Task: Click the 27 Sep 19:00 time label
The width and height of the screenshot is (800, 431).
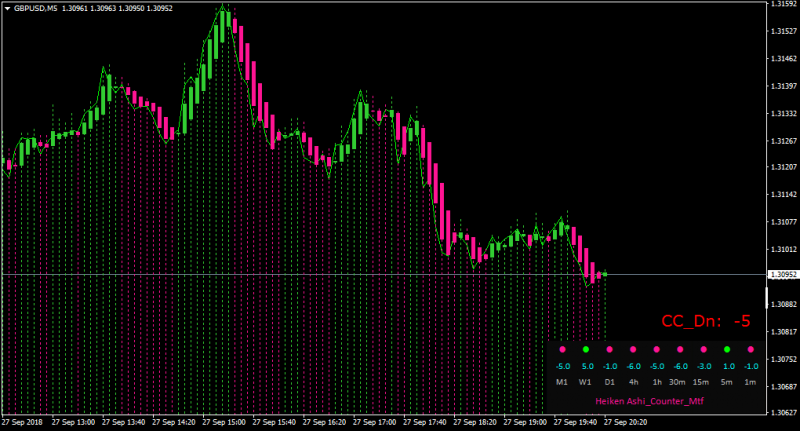Action: [x=525, y=422]
